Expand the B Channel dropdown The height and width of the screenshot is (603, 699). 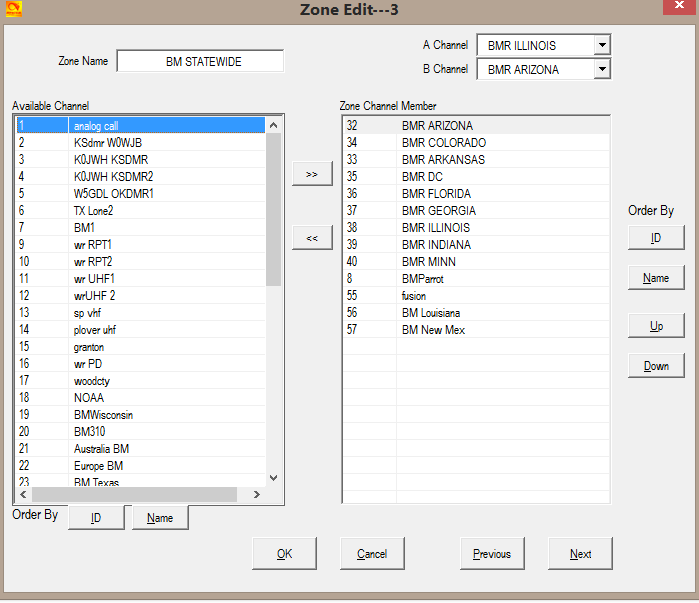coord(600,69)
